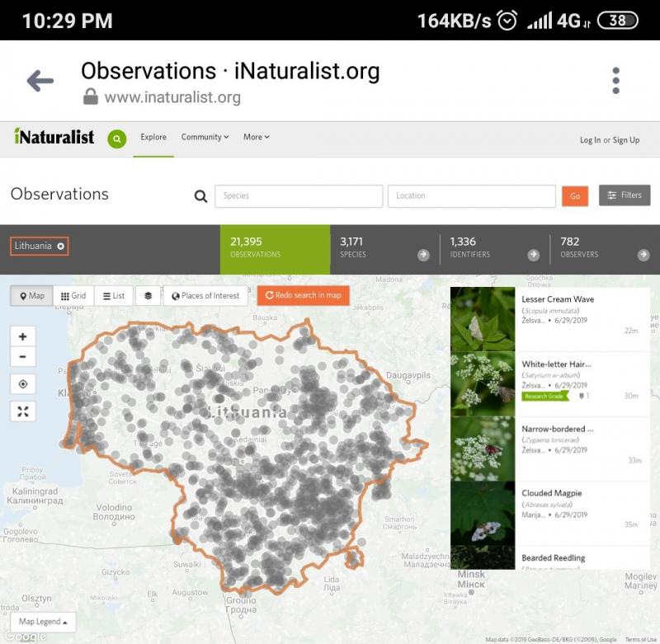
Task: Open White-letter Hairstreak photo thumbnail
Action: (x=483, y=384)
